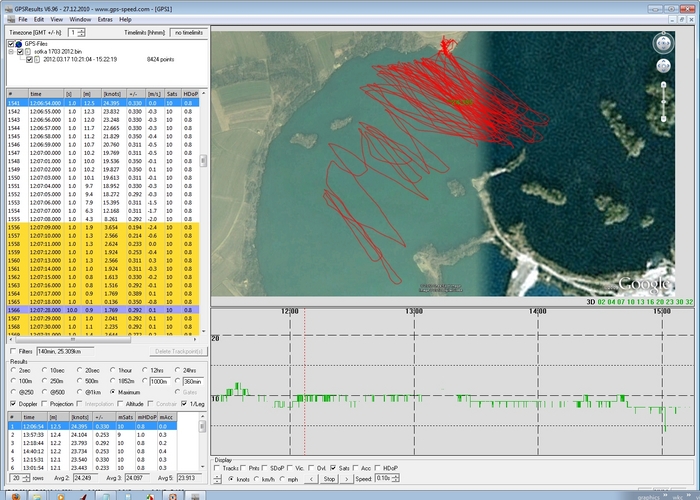Click the custom 1000m distance input field
Screen dimensions: 700x500
point(159,381)
